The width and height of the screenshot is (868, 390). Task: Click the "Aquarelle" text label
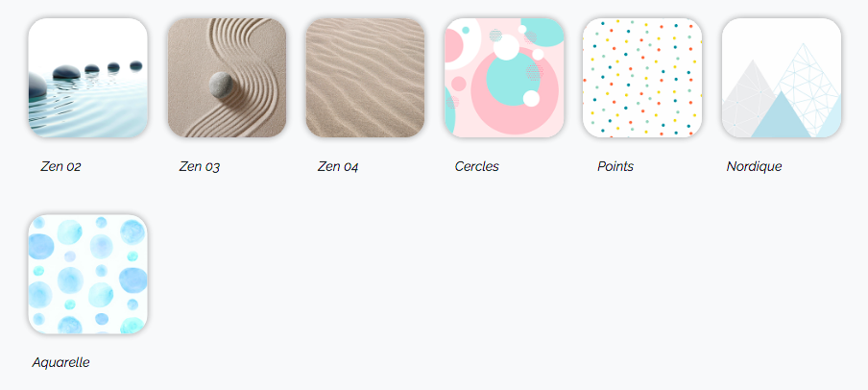[x=60, y=363]
